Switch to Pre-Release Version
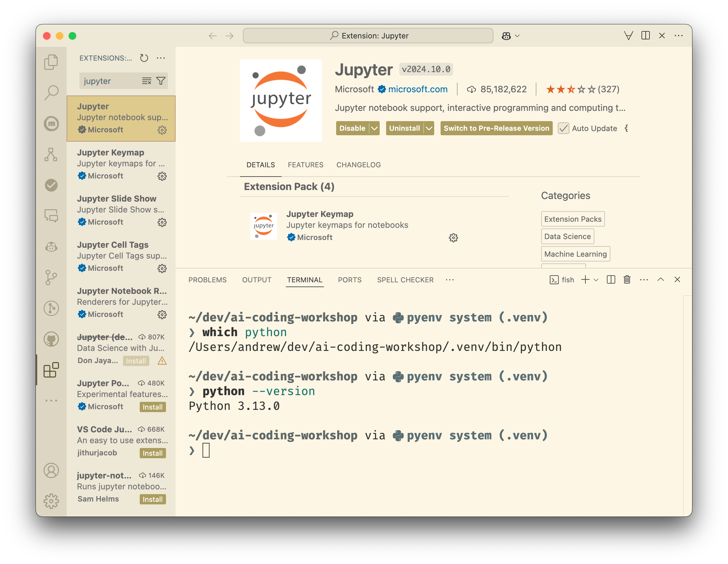The width and height of the screenshot is (728, 564). tap(496, 128)
